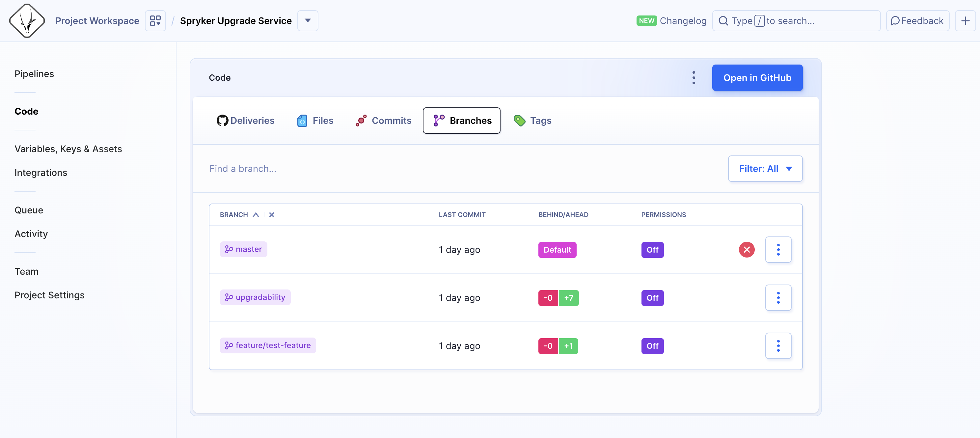Click the LAST COMMIT column header

click(x=462, y=215)
